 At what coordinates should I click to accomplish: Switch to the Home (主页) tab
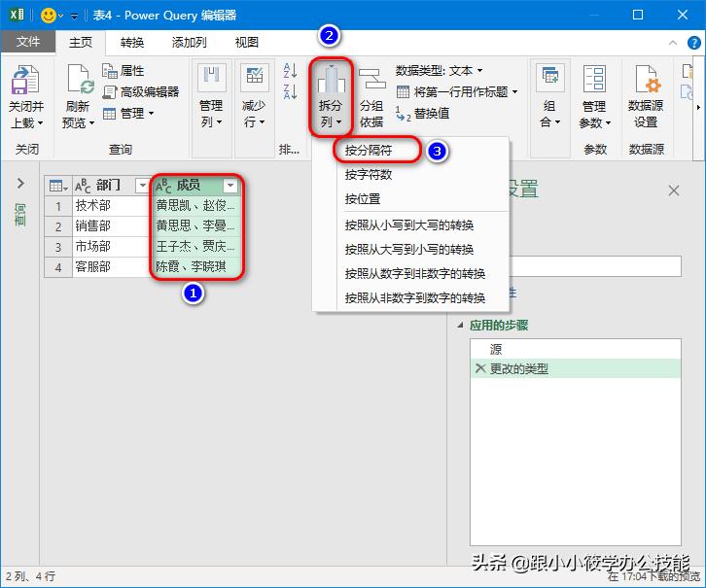pos(81,43)
